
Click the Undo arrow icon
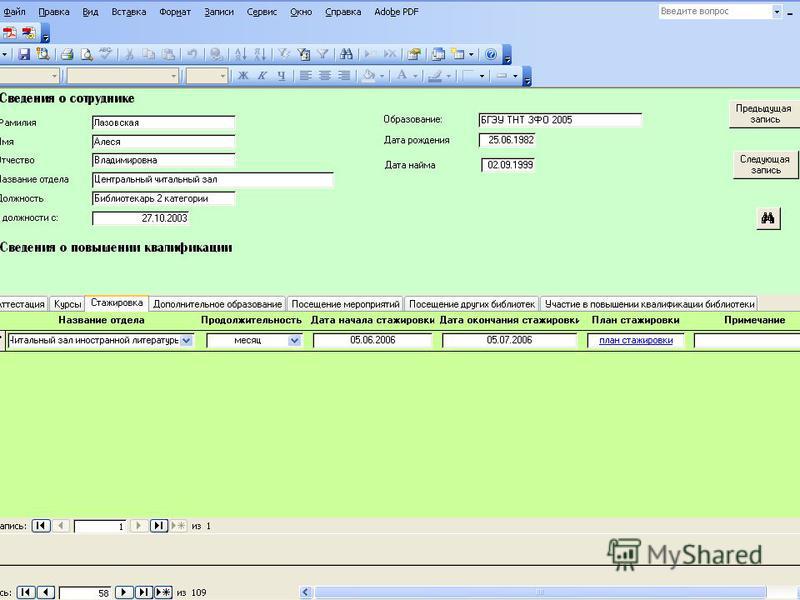click(x=192, y=54)
